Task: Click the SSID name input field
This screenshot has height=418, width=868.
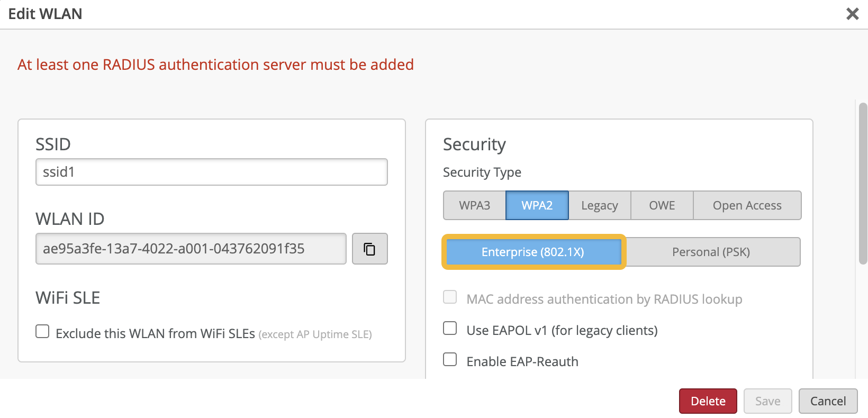Action: (211, 172)
